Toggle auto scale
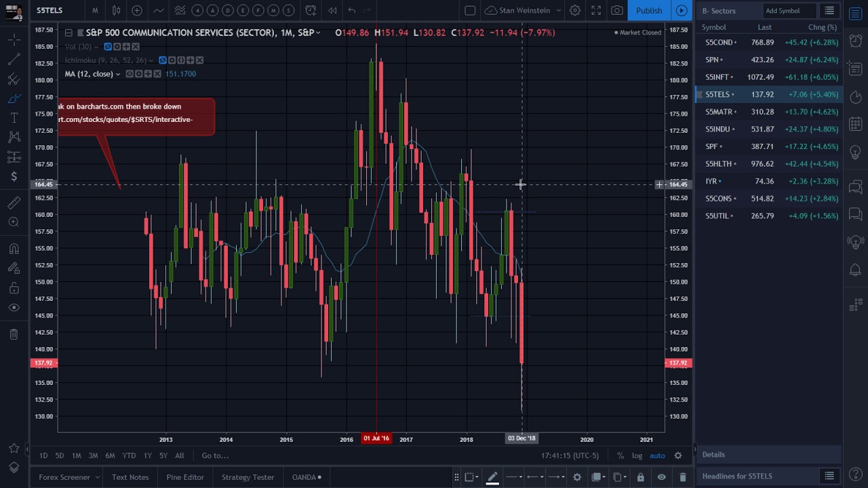The height and width of the screenshot is (488, 868). (657, 455)
